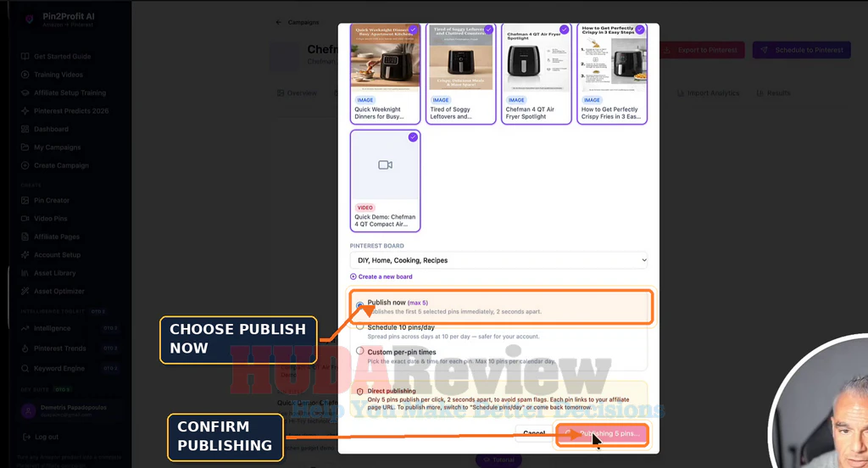Screen dimensions: 868x468
Task: Open Training Videos sidebar icon
Action: tap(25, 75)
